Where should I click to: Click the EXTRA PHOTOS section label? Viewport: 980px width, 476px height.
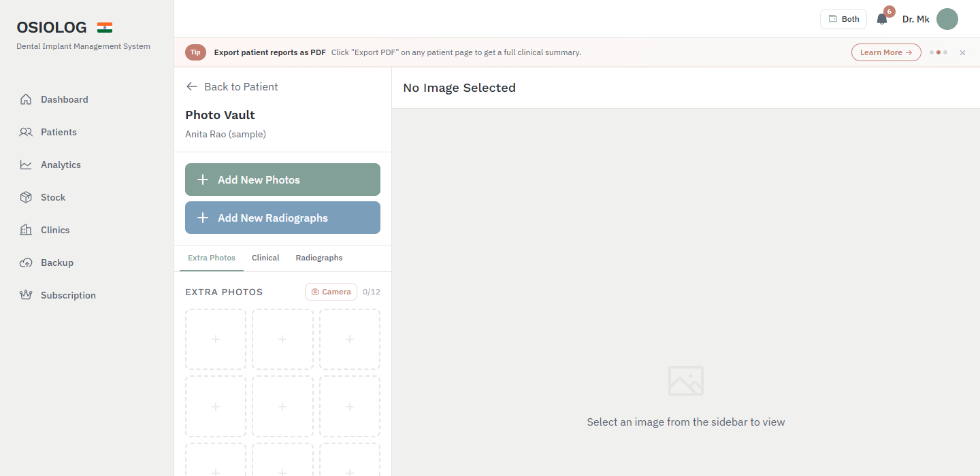coord(224,292)
